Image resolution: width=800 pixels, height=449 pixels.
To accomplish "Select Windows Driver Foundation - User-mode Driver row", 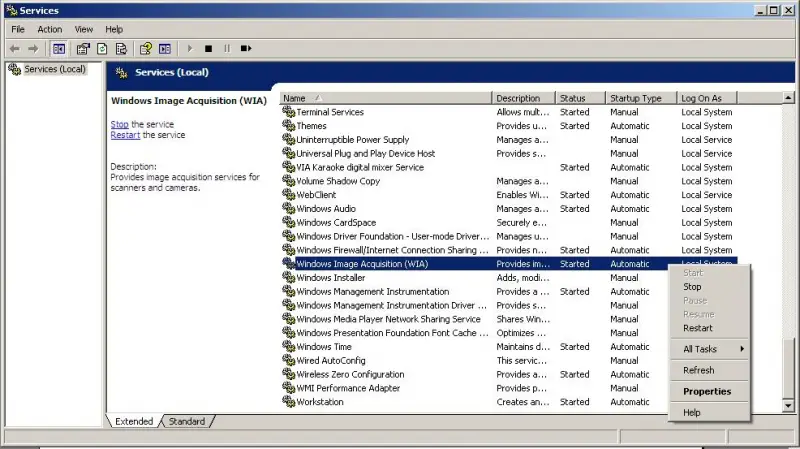I will pos(508,236).
